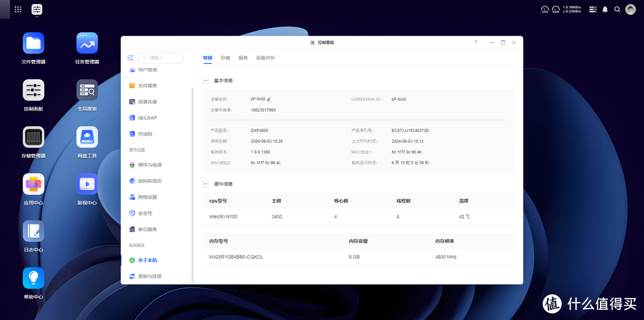The width and height of the screenshot is (644, 320).
Task: Open the 控制面板 desktop icon
Action: pos(33,90)
